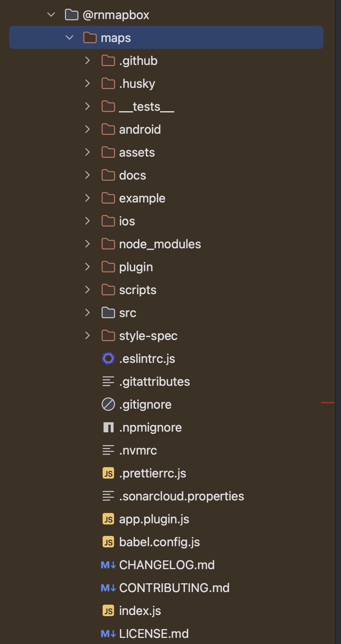
Task: Click the JS icon beside app.plugin.js
Action: tap(108, 519)
